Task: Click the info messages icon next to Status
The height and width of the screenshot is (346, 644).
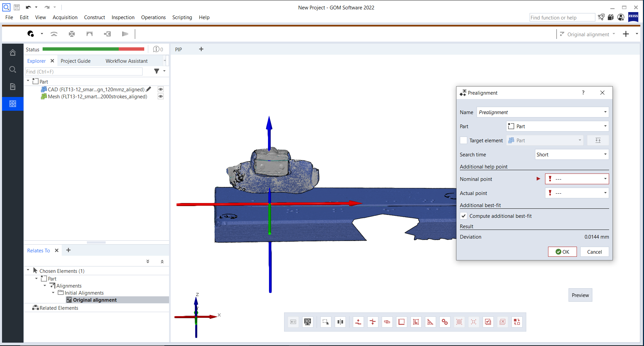Action: (156, 49)
